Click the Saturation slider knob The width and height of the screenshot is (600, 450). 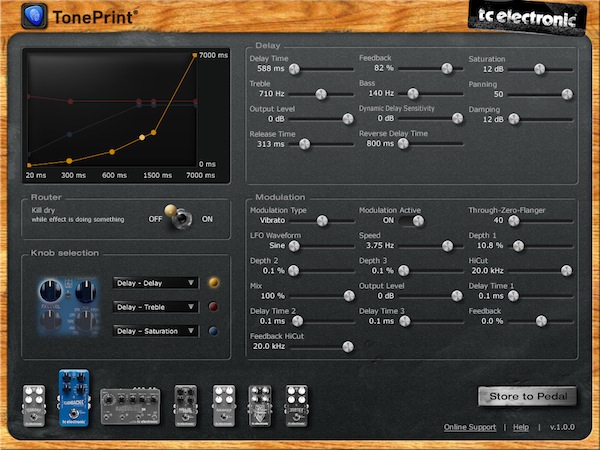tap(540, 69)
